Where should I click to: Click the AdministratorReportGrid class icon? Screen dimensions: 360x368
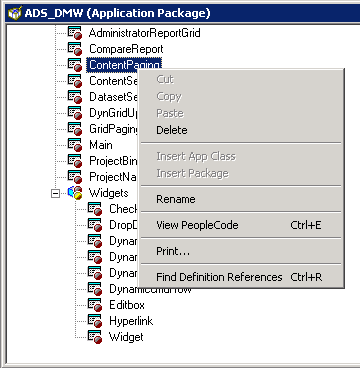tap(75, 33)
